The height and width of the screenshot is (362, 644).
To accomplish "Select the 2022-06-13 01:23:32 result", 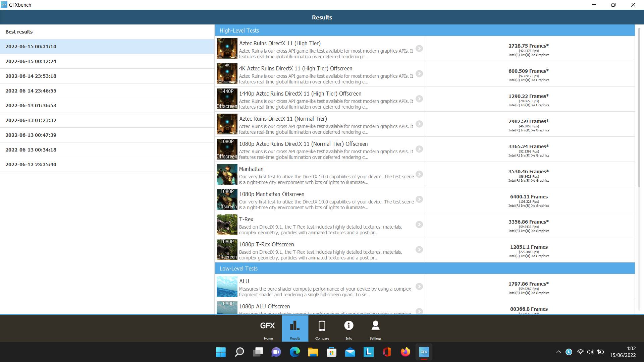I will pyautogui.click(x=107, y=120).
